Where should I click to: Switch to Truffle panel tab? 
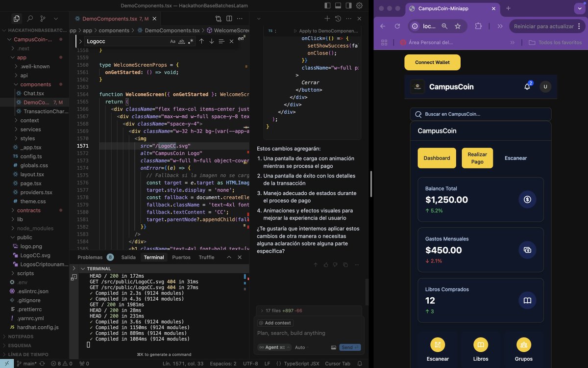tap(206, 257)
